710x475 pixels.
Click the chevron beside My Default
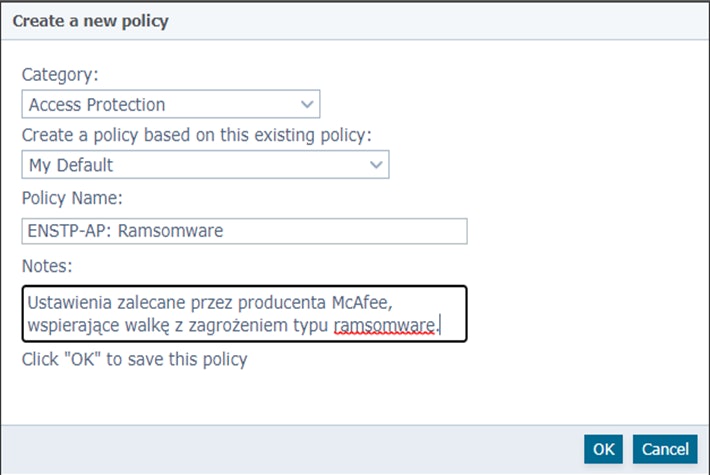click(x=376, y=165)
